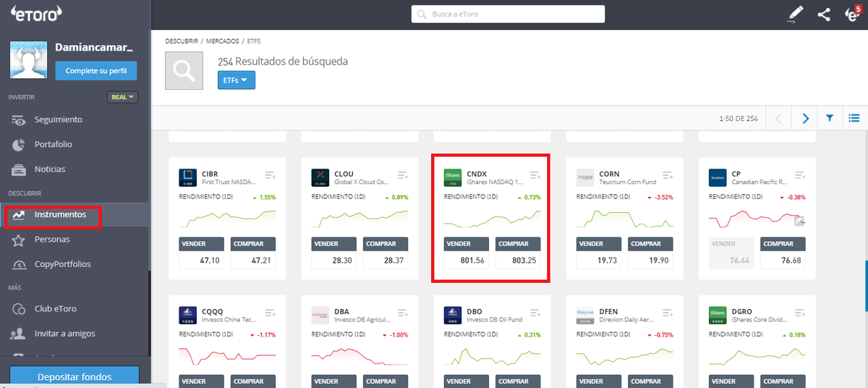Open the CNDX performance chart

[x=492, y=218]
